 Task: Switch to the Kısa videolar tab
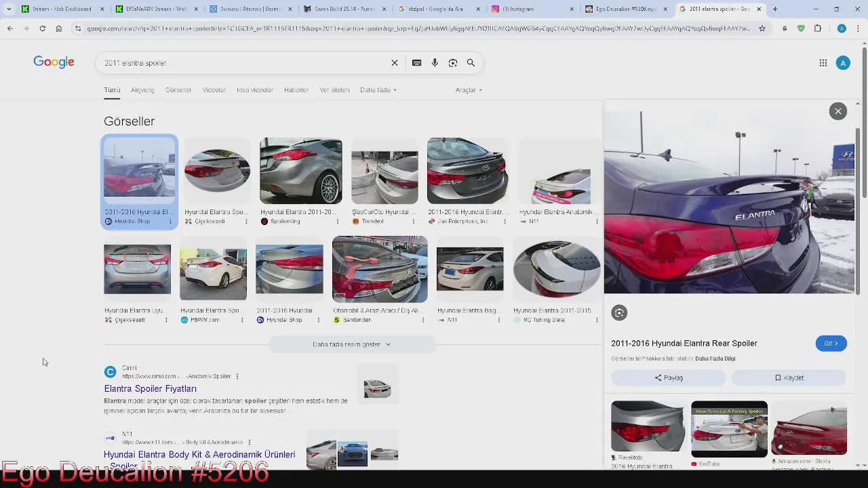click(x=255, y=89)
